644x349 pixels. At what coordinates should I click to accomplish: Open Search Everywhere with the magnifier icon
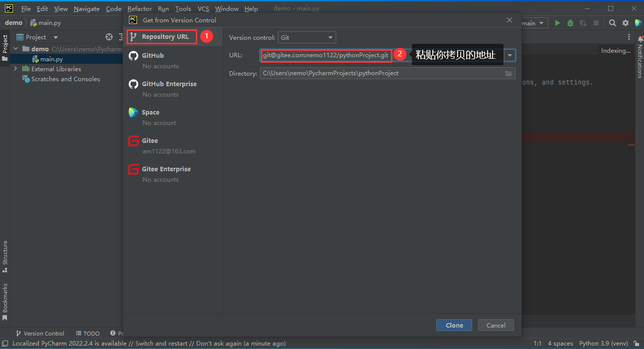[x=612, y=23]
